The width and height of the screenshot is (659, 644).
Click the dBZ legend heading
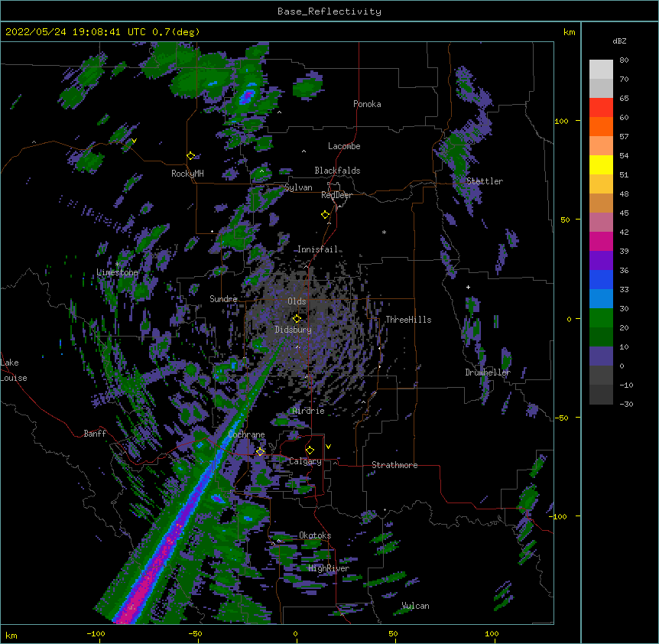(x=619, y=41)
